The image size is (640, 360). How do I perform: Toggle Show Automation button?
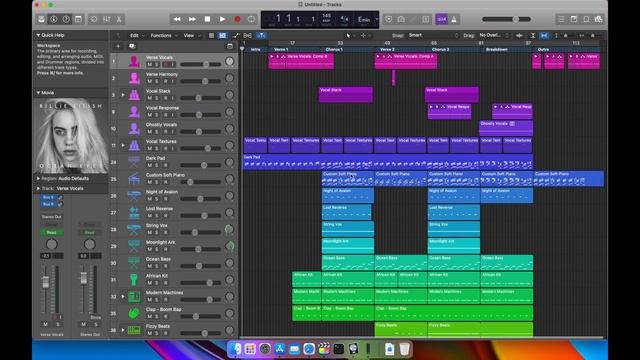tap(236, 36)
